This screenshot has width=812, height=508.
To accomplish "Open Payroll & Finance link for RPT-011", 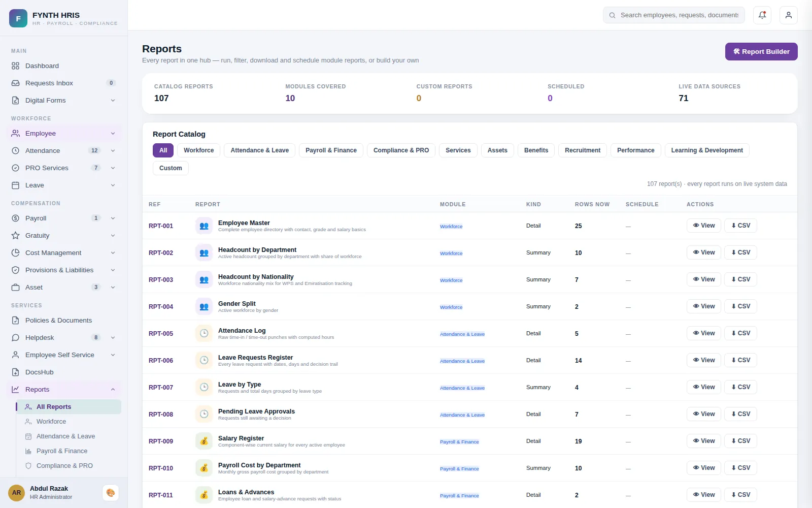I will click(459, 496).
